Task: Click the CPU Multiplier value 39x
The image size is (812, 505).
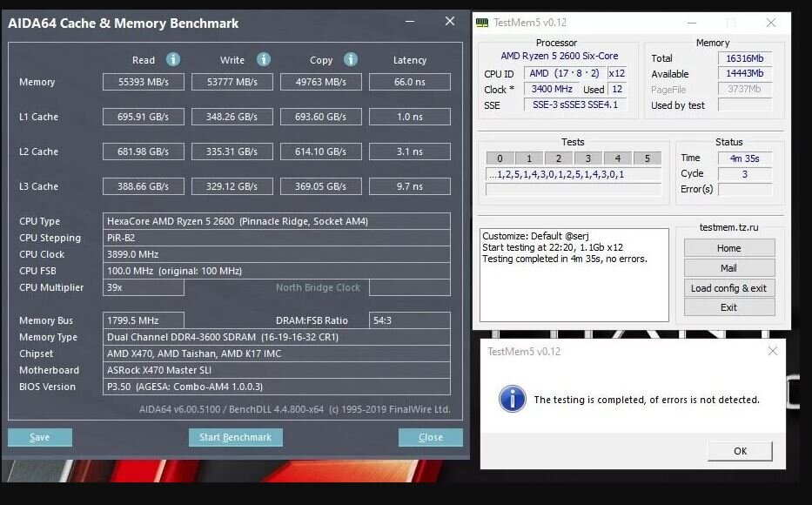Action: coord(144,287)
